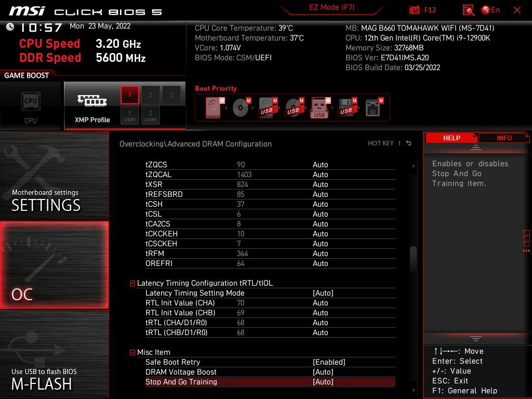Click the clock icon beside the time
This screenshot has height=399, width=532.
click(10, 27)
